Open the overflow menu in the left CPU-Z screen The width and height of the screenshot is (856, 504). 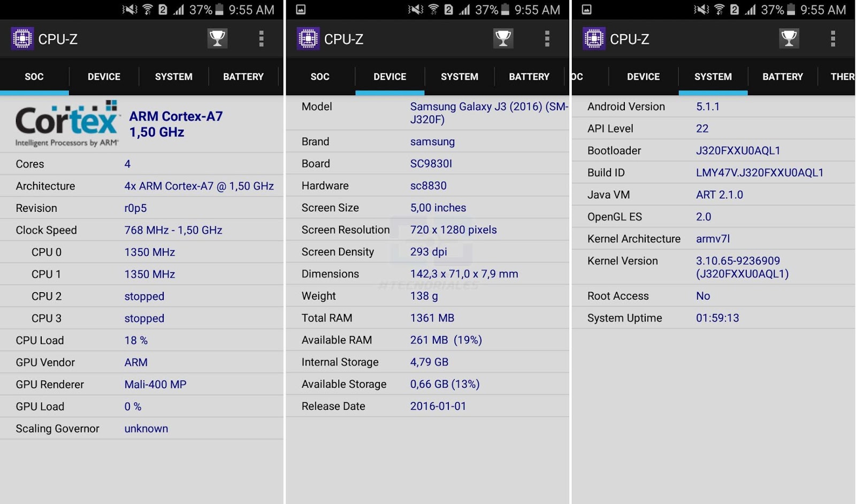[261, 39]
